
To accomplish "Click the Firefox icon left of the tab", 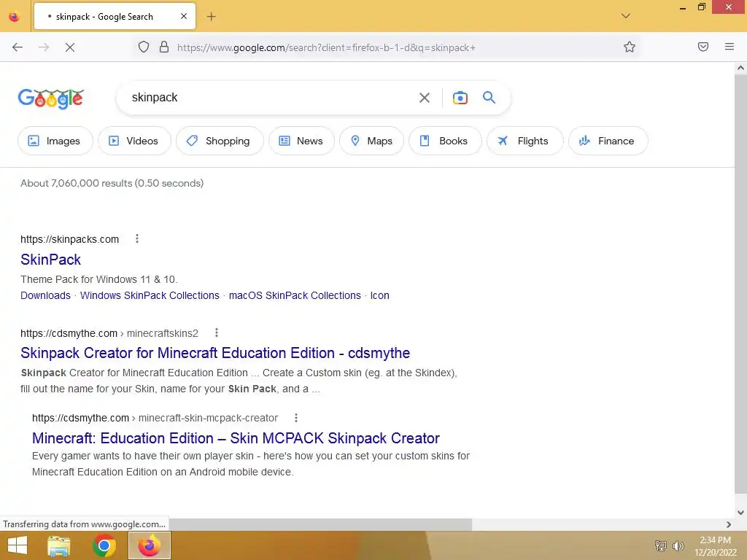I will tap(15, 17).
